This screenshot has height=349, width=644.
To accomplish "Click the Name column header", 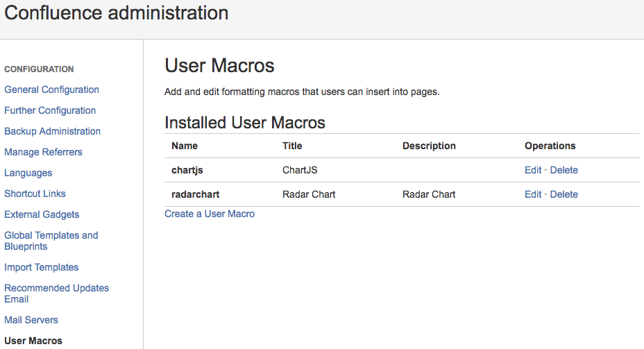I will click(x=185, y=146).
